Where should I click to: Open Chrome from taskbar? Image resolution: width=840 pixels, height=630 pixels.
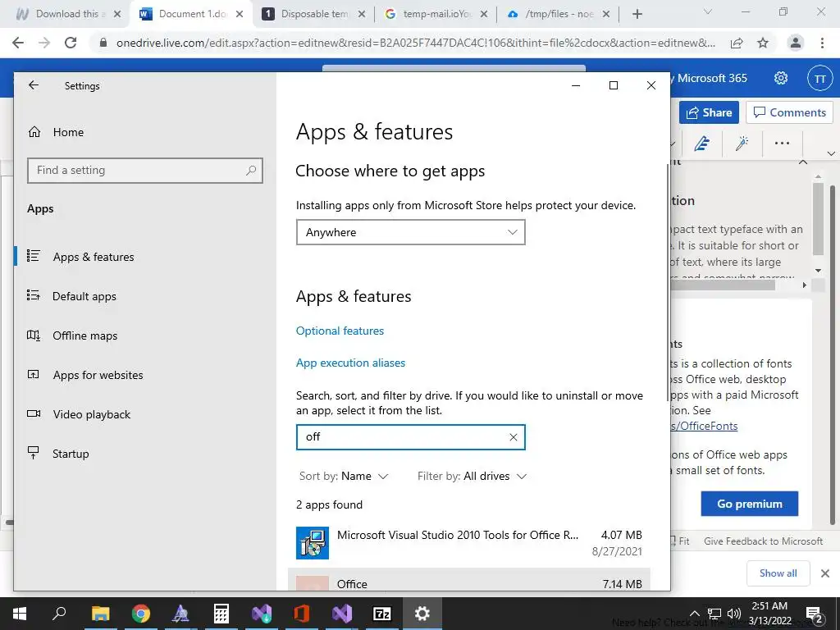(140, 614)
